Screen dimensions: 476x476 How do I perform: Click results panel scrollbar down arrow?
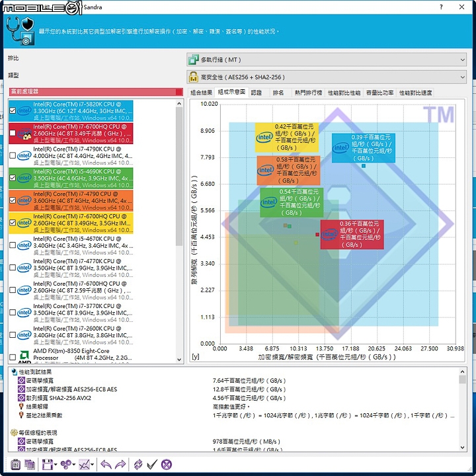(x=462, y=448)
